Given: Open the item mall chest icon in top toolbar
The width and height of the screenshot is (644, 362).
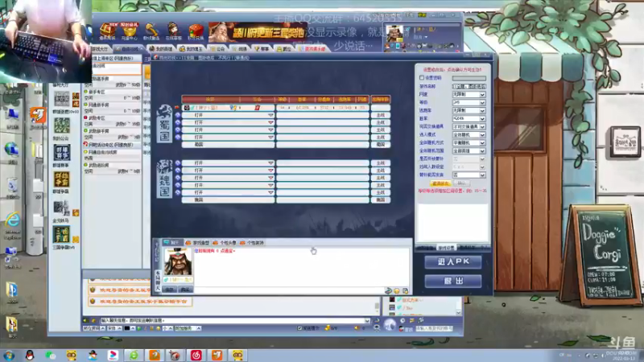Looking at the screenshot, I should (x=107, y=31).
